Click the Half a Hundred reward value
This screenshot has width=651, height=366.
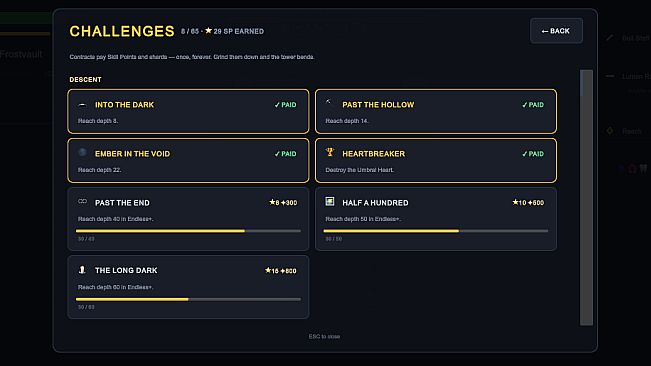pyautogui.click(x=528, y=203)
